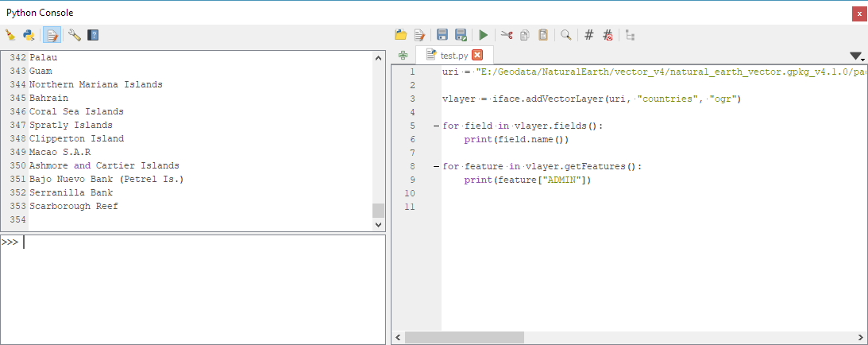Comment the selected code lines

click(589, 36)
